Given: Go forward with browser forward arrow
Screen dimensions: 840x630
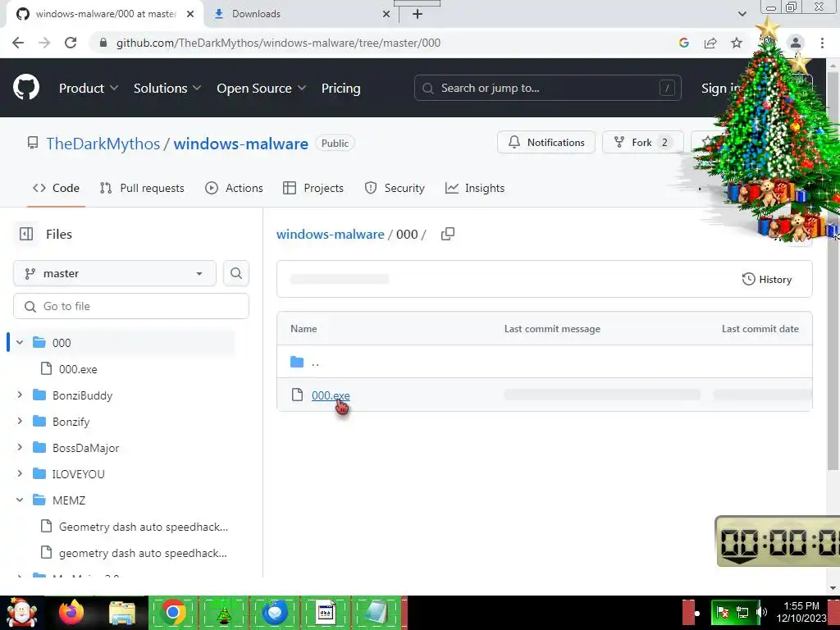Looking at the screenshot, I should coord(44,43).
